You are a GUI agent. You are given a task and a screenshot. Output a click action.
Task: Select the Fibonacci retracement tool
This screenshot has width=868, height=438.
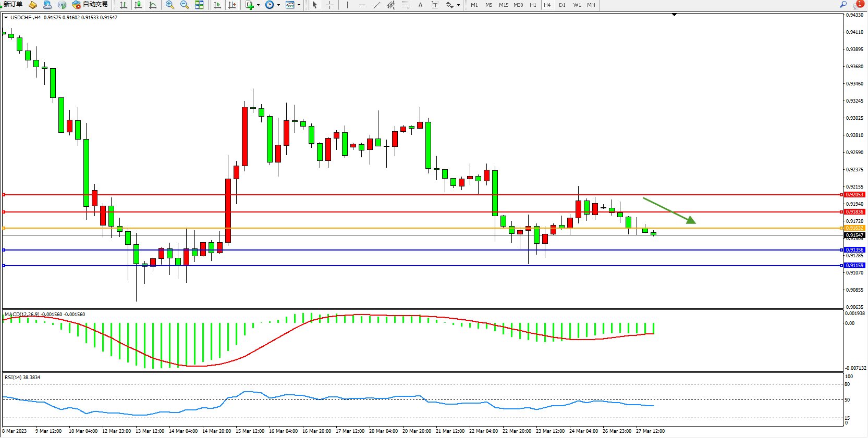pyautogui.click(x=406, y=5)
